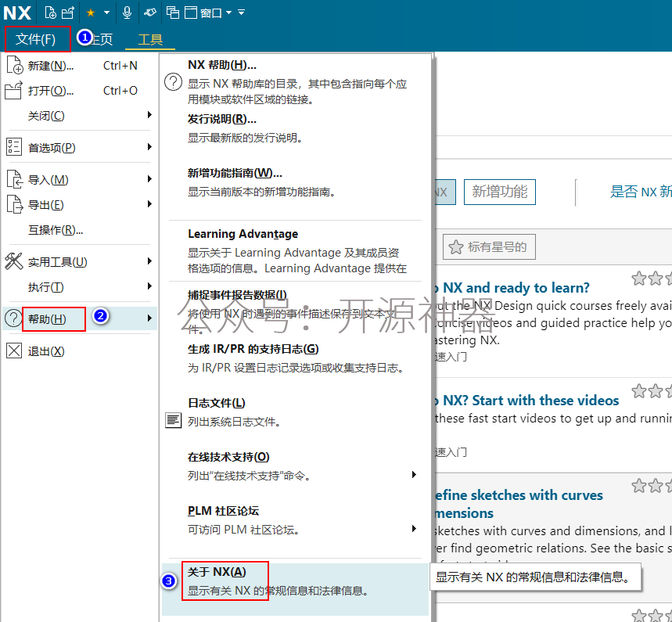Click the question mark icon beside NX 帮助

(173, 82)
